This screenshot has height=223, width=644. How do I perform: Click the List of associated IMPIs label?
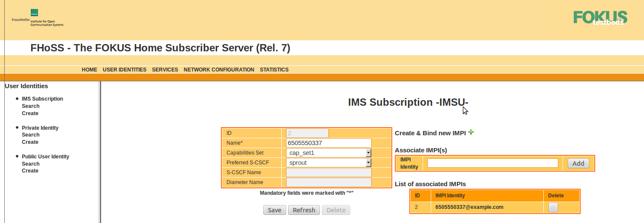(x=430, y=184)
